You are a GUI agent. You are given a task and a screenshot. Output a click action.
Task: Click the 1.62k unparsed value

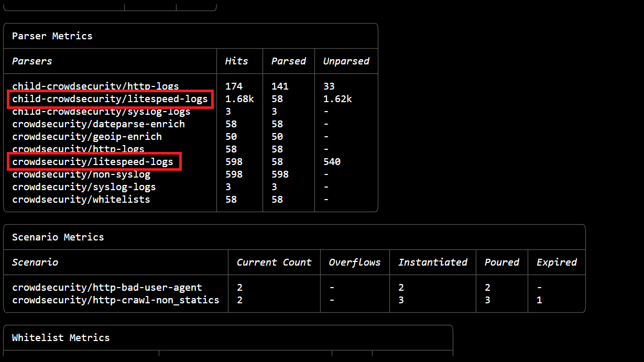(337, 99)
